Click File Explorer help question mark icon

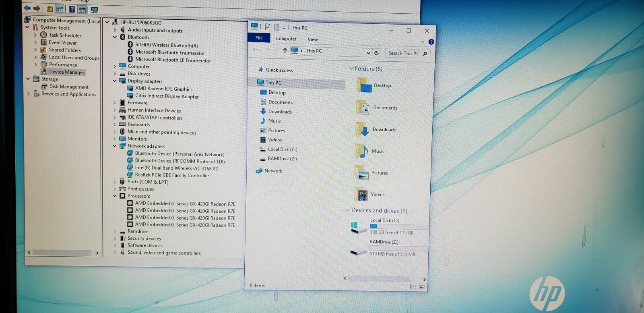(431, 42)
